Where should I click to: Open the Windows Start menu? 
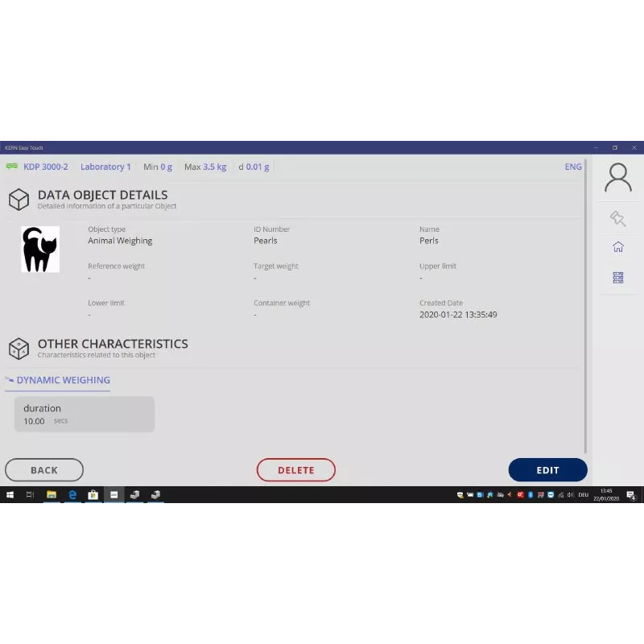(10, 495)
